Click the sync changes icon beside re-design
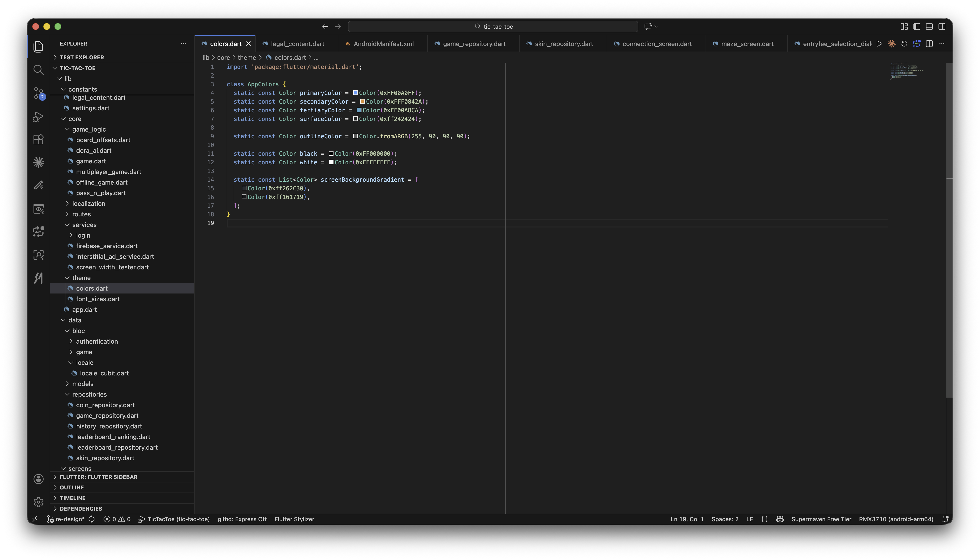Viewport: 980px width, 560px height. click(x=92, y=519)
